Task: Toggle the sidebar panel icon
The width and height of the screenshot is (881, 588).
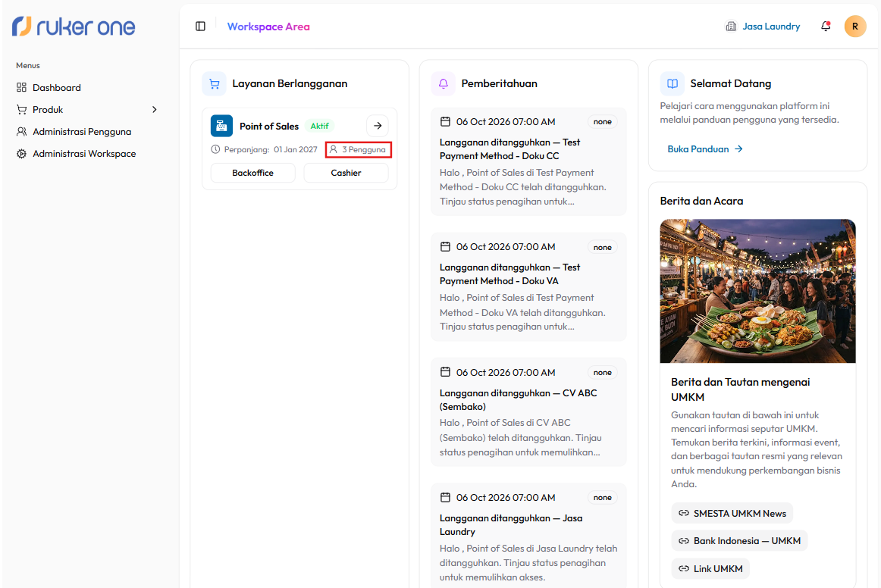Action: pos(201,27)
